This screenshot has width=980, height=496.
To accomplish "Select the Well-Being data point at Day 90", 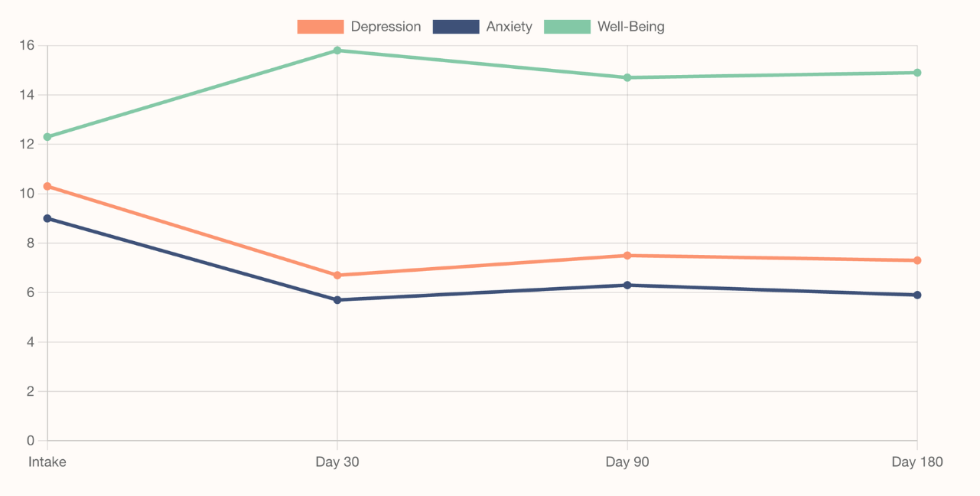I will pyautogui.click(x=627, y=77).
